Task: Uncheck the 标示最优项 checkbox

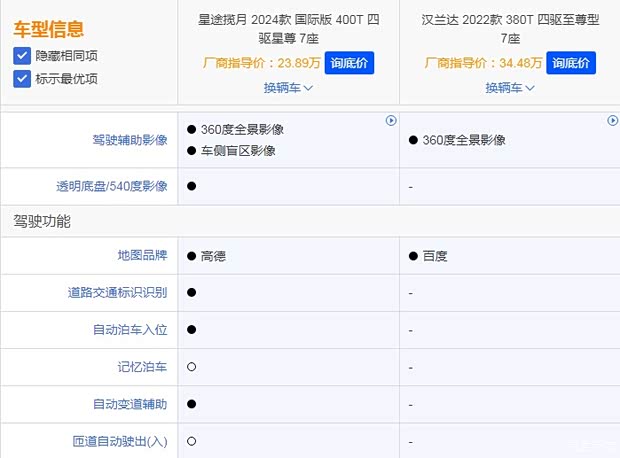Action: coord(22,79)
